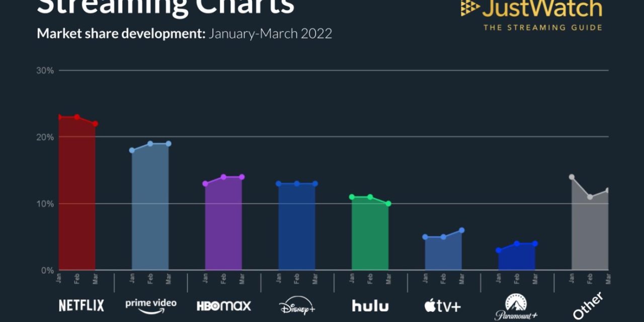
Task: Select the Hulu logo
Action: pyautogui.click(x=370, y=305)
